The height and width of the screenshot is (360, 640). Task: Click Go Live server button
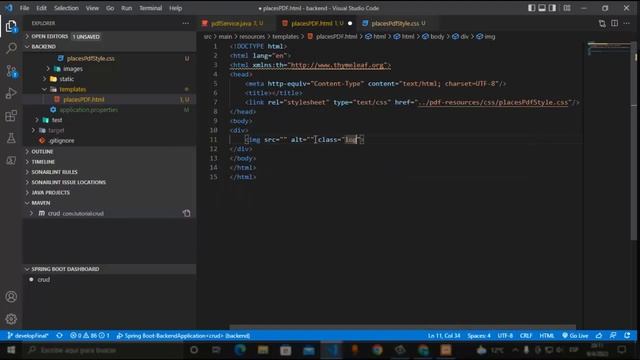pos(575,336)
